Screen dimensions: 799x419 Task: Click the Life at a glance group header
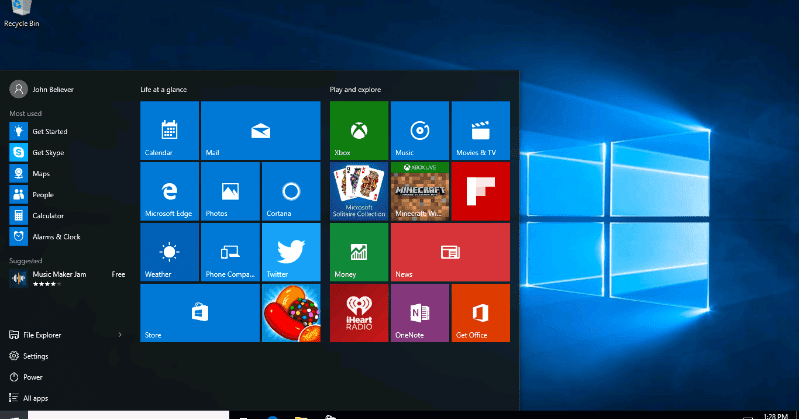click(x=164, y=89)
